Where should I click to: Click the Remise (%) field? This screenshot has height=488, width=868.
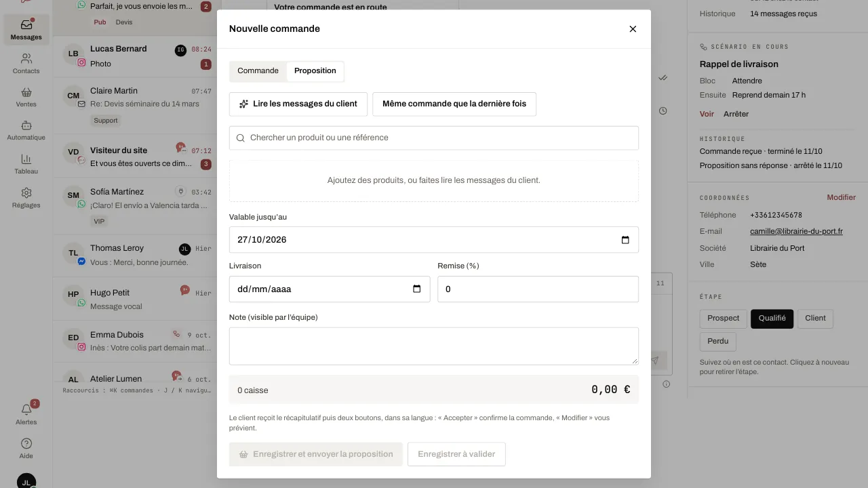click(538, 289)
